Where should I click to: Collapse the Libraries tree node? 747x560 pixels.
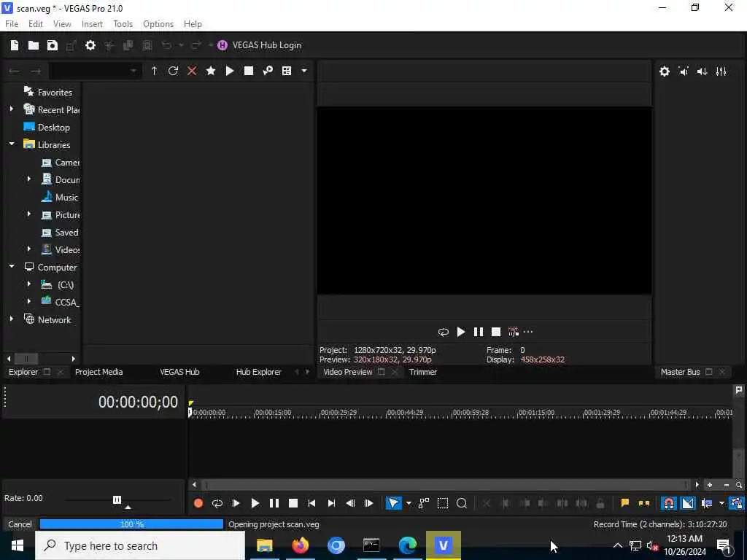[x=12, y=144]
